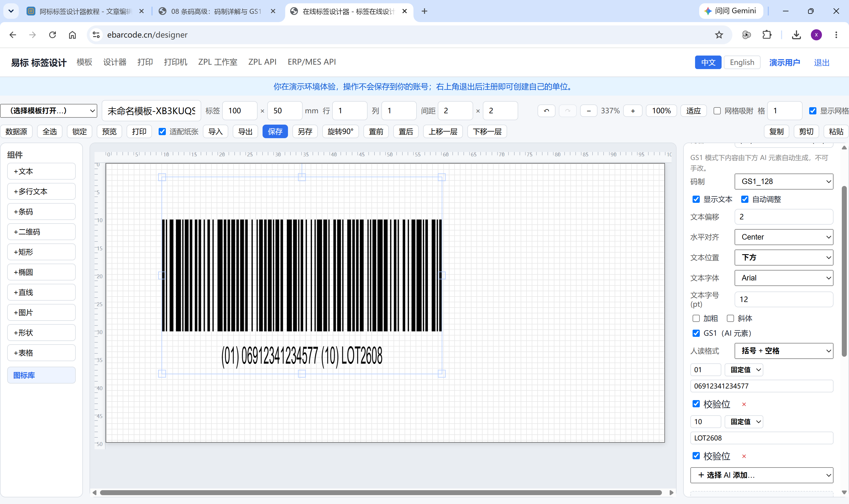Enable the 网格吸附 checkbox
Viewport: 849px width, 504px height.
(717, 111)
